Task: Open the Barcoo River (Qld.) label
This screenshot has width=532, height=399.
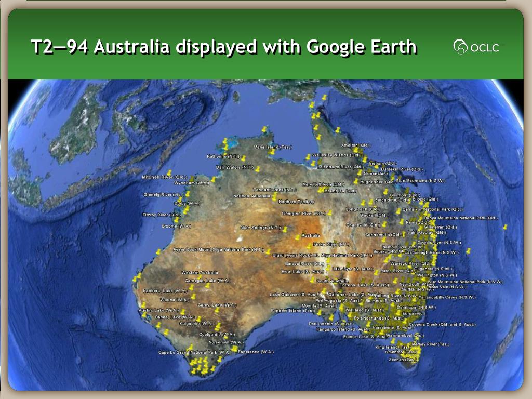Action: click(x=304, y=263)
